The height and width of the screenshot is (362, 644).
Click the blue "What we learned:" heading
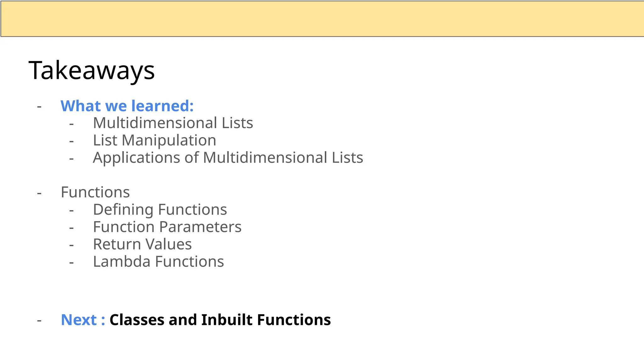[x=127, y=106]
